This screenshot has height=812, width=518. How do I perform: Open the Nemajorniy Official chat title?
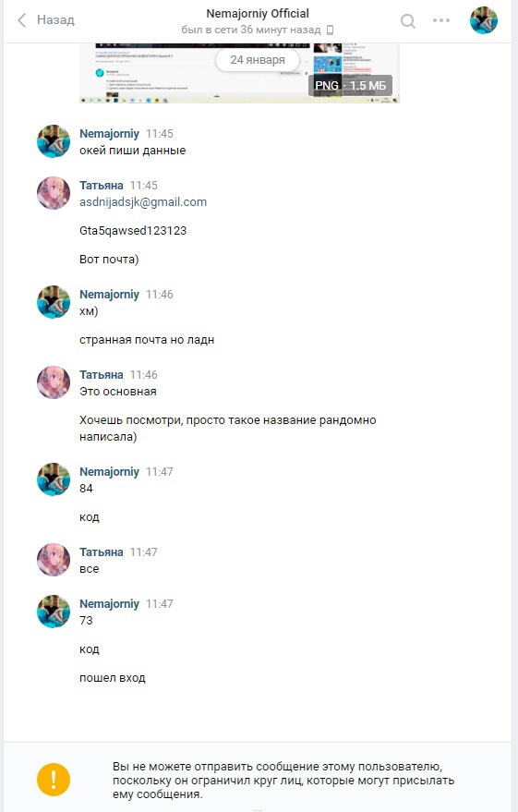click(258, 14)
